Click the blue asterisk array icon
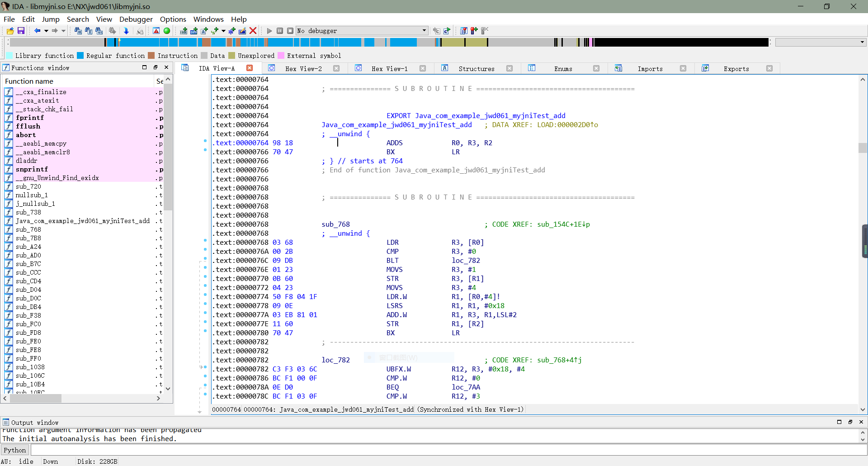868x466 pixels. pyautogui.click(x=232, y=31)
